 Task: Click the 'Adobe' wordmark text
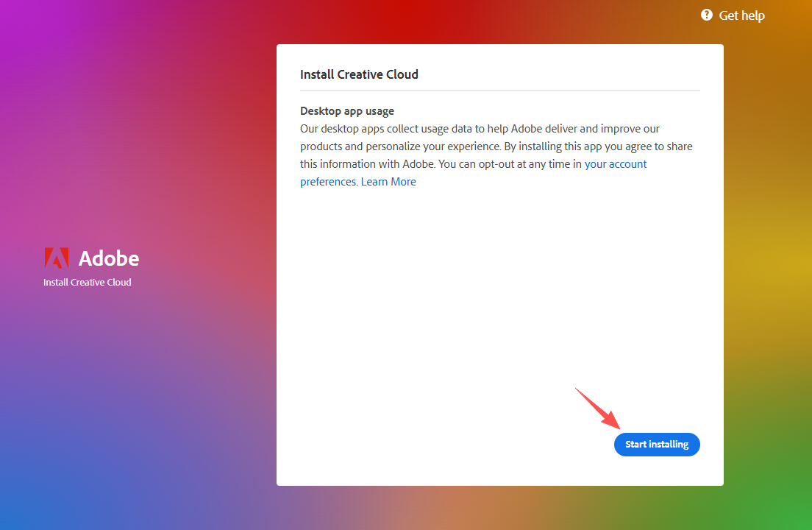pos(108,258)
